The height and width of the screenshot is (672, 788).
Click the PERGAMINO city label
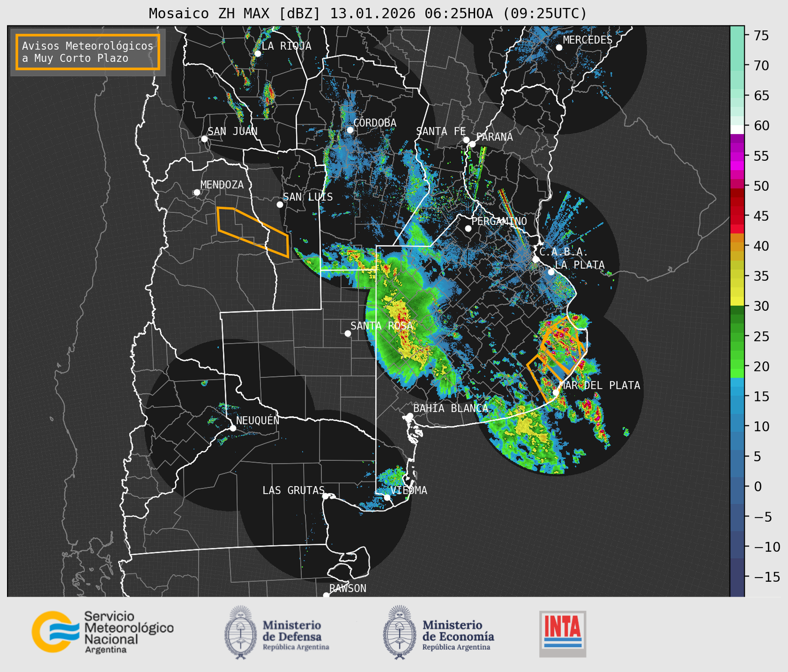(x=499, y=221)
